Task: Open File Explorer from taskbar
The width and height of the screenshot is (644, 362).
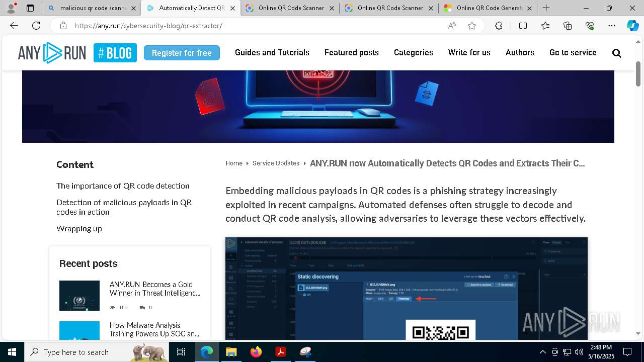Action: [x=231, y=352]
